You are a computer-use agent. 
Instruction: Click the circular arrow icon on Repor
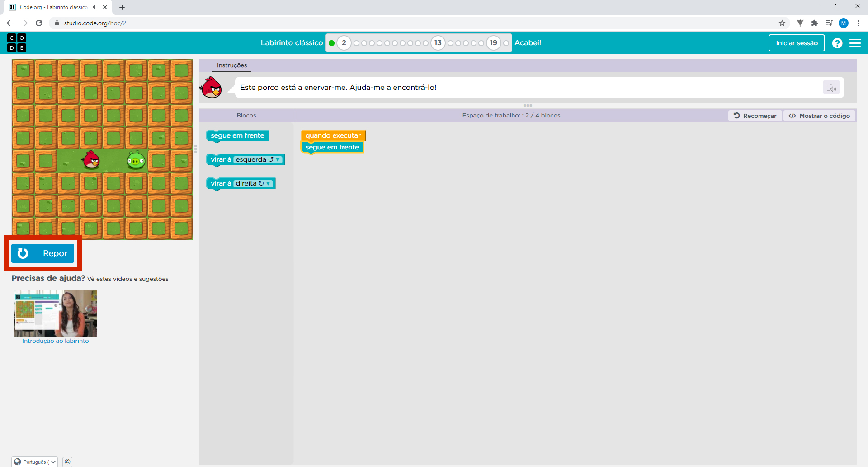23,253
